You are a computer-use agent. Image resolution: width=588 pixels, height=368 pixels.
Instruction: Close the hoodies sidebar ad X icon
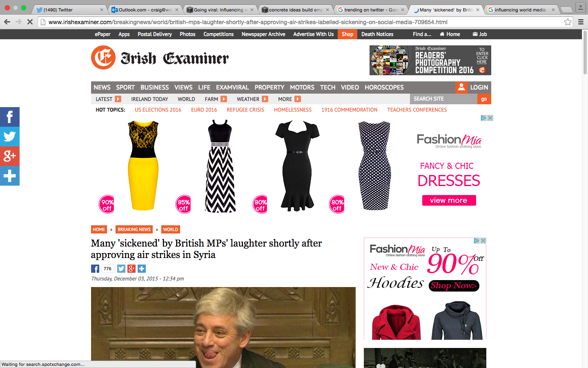point(483,240)
